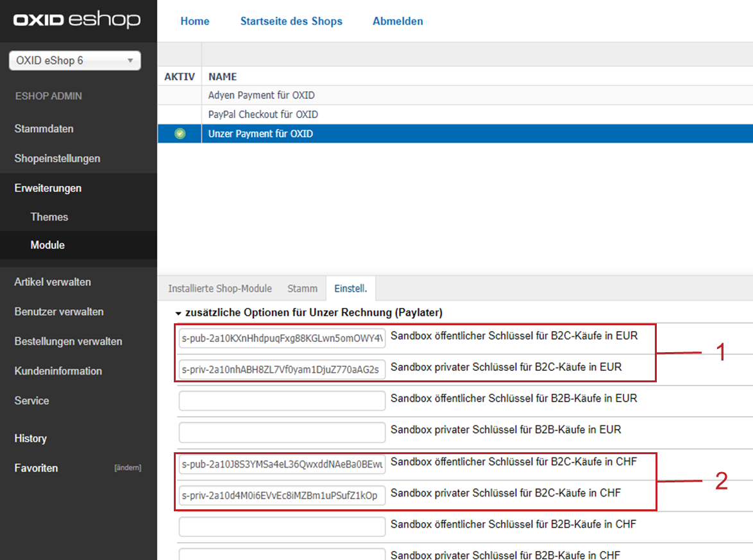This screenshot has height=560, width=753.
Task: Focus the Sandbox private key B2C CHF field
Action: (x=282, y=495)
